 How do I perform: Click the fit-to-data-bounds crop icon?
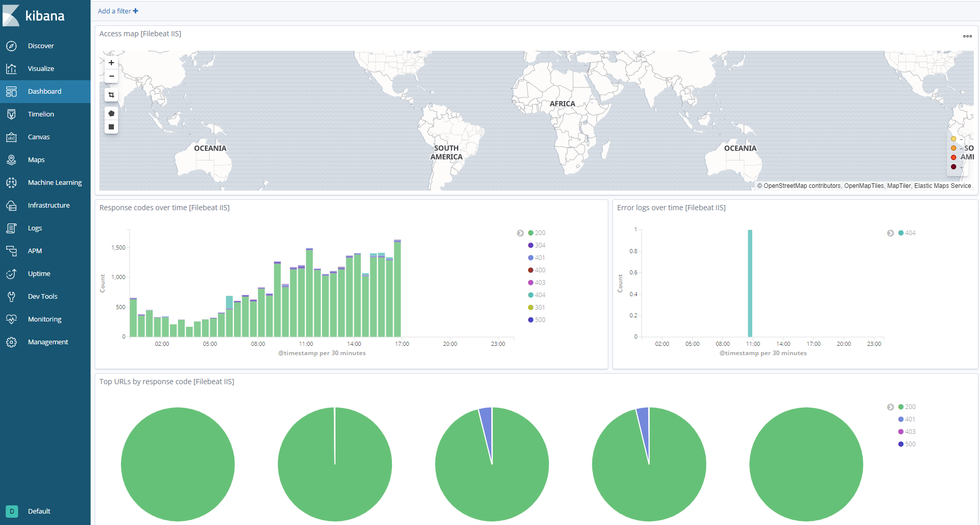coord(111,95)
